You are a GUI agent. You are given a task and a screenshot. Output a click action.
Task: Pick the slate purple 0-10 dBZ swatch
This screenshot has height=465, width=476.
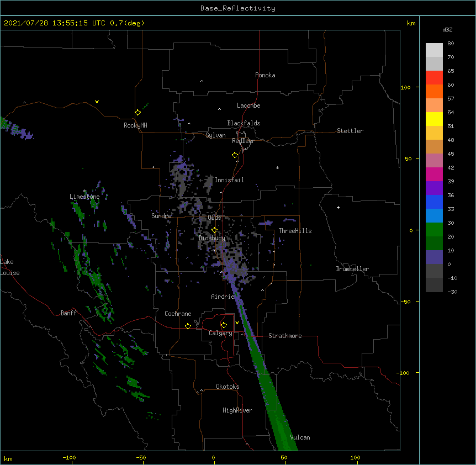[x=434, y=257]
